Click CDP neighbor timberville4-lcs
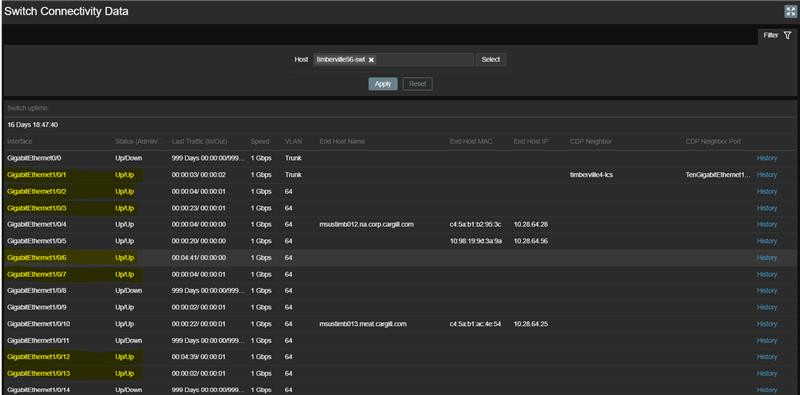800x395 pixels. pyautogui.click(x=591, y=175)
